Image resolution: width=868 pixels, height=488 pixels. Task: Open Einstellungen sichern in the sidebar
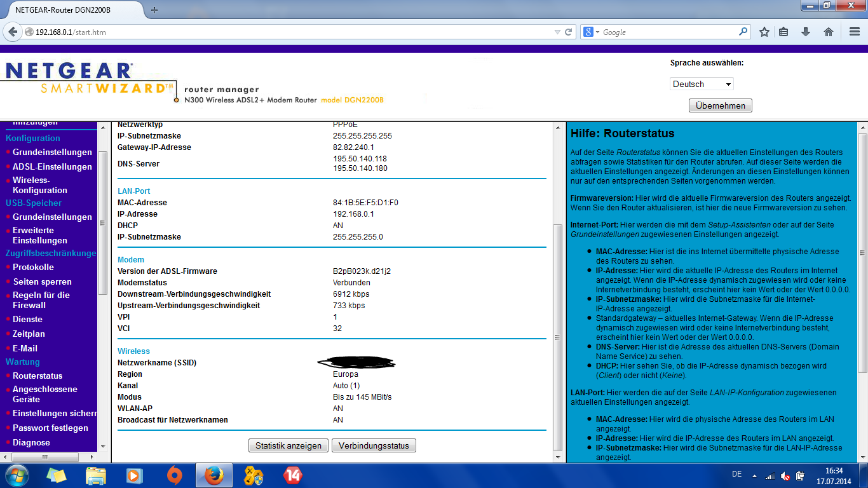[55, 414]
